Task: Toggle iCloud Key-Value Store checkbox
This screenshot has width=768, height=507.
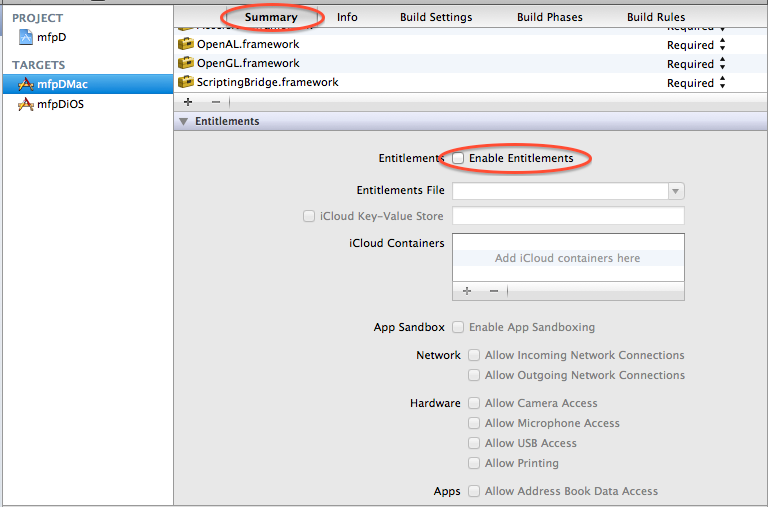Action: (x=309, y=216)
